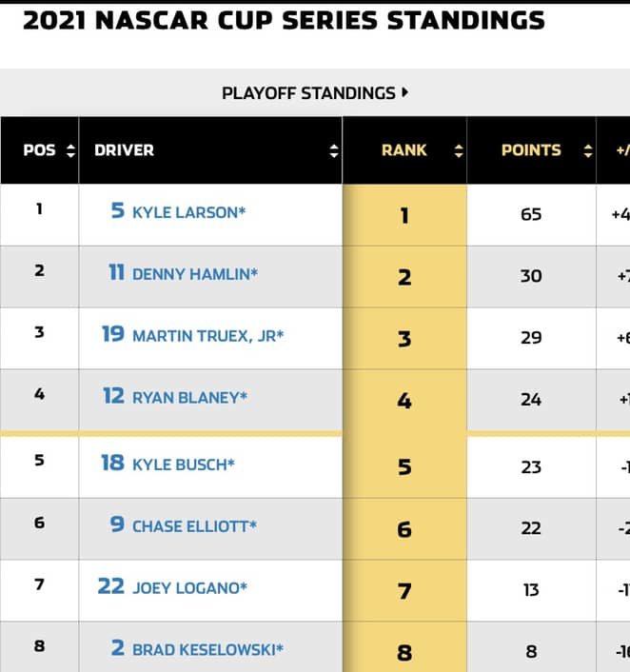This screenshot has width=630, height=672.
Task: Open Denny Hamlin's driver page
Action: [195, 274]
